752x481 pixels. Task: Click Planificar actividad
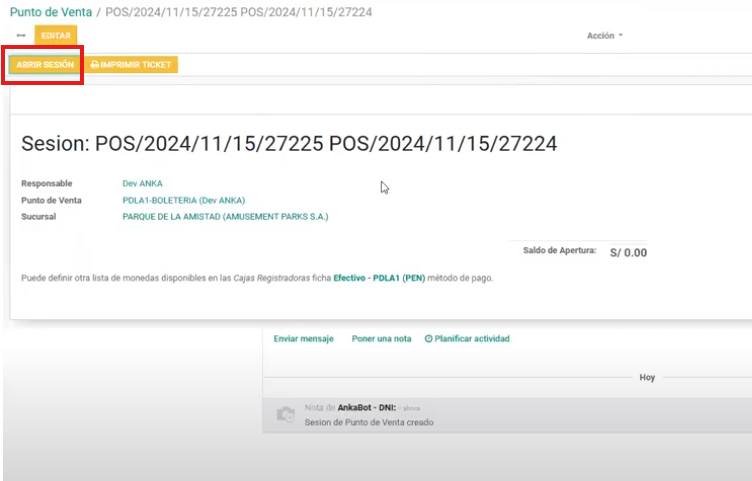coord(471,339)
